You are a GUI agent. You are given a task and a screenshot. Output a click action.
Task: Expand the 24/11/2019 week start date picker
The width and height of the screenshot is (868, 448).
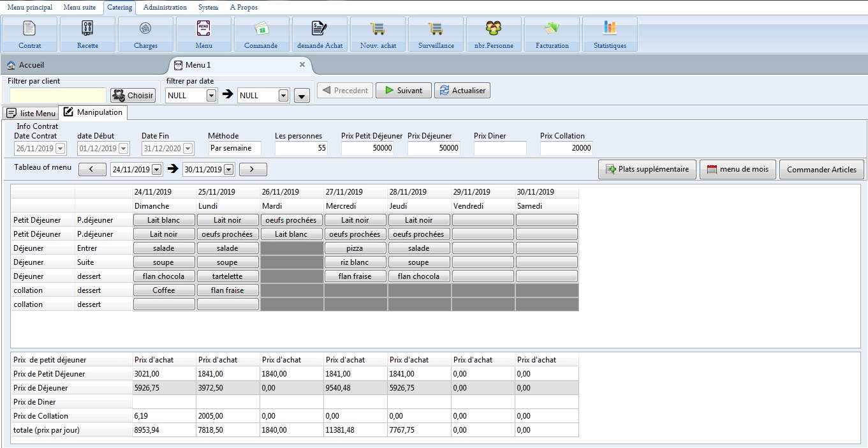tap(156, 170)
